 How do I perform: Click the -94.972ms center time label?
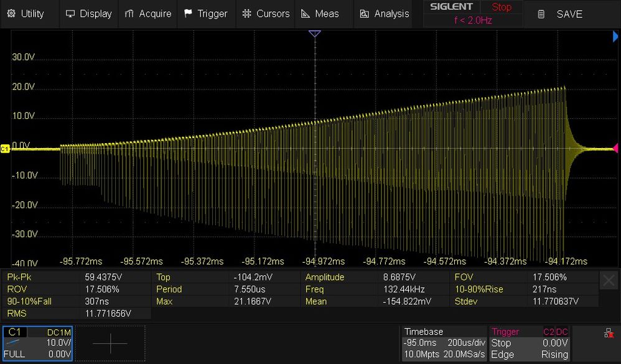click(x=323, y=261)
